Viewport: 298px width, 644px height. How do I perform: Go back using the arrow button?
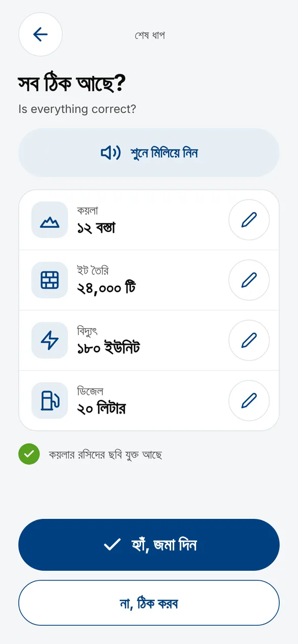[x=40, y=35]
